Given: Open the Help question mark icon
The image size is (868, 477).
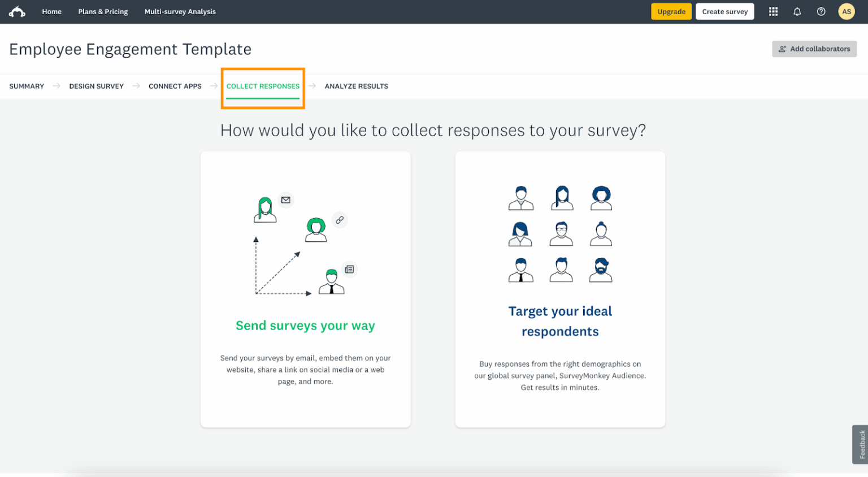Looking at the screenshot, I should (821, 11).
